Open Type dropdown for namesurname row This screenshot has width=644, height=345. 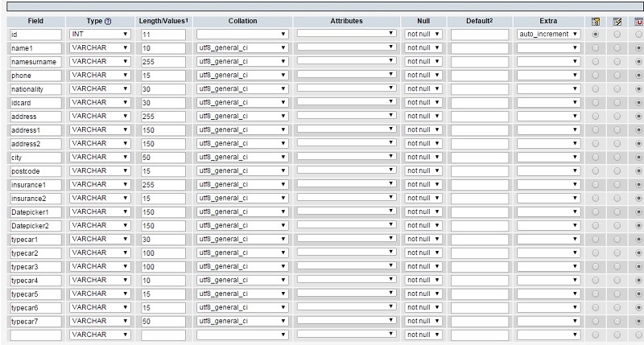(100, 61)
